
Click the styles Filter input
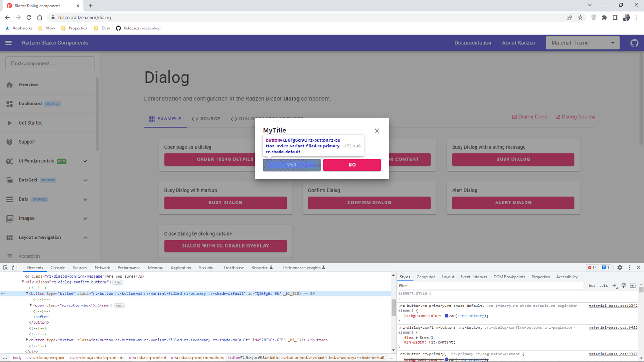[x=490, y=285]
